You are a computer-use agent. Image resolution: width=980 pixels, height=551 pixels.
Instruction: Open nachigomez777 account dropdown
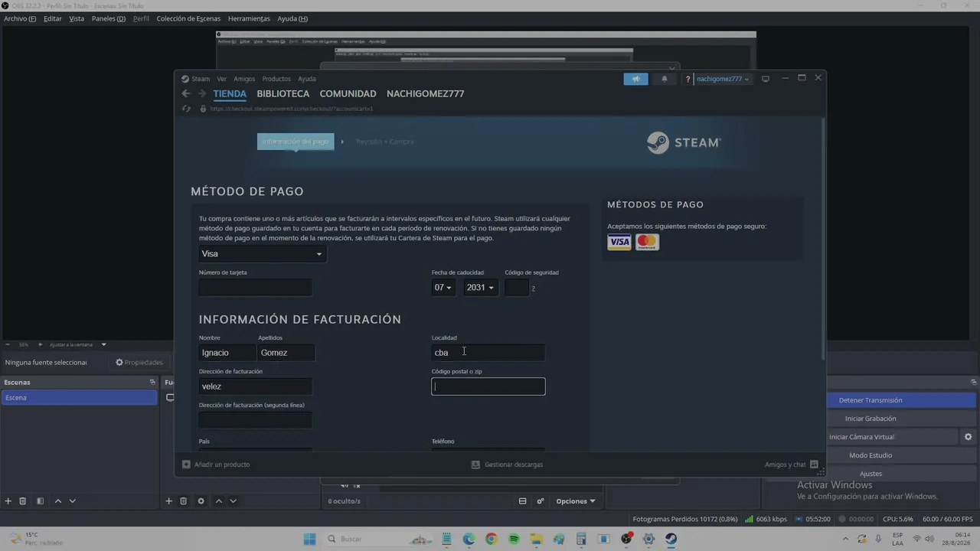click(x=722, y=79)
